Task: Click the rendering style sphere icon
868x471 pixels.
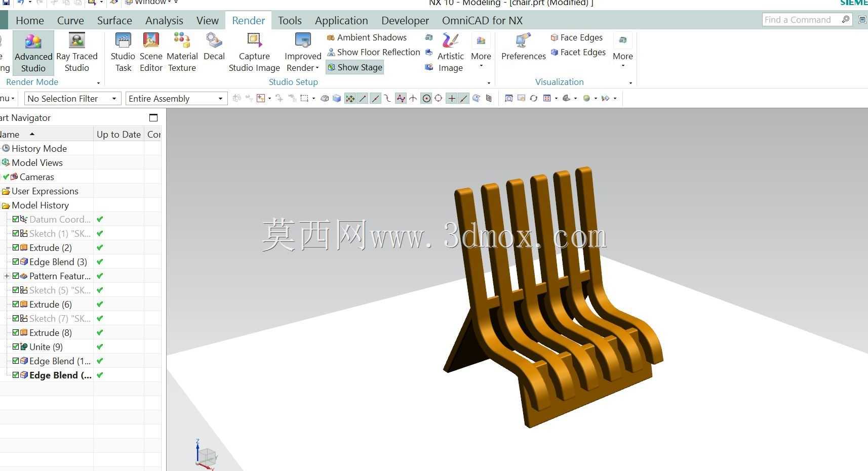Action: pos(586,99)
